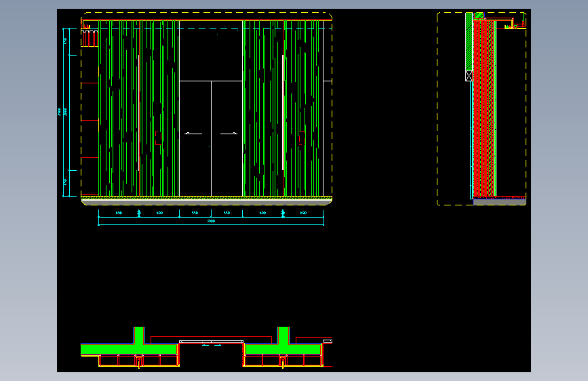This screenshot has height=381, width=588.
Task: Select the green hatched strip in section view
Action: pos(469,41)
